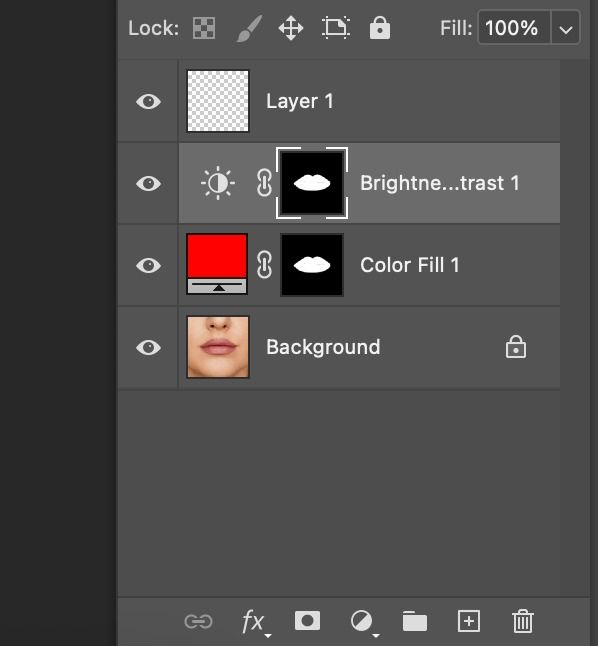Select the Layer 1 name text

[x=300, y=101]
